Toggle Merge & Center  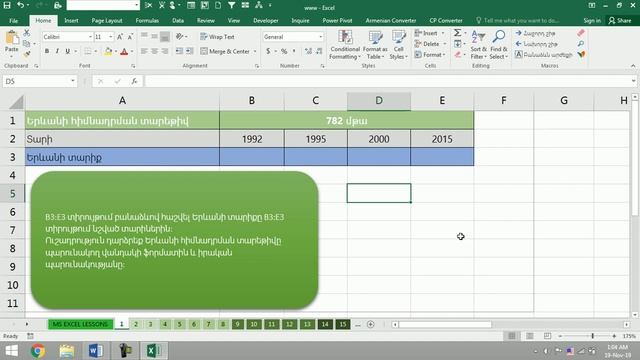pos(225,51)
